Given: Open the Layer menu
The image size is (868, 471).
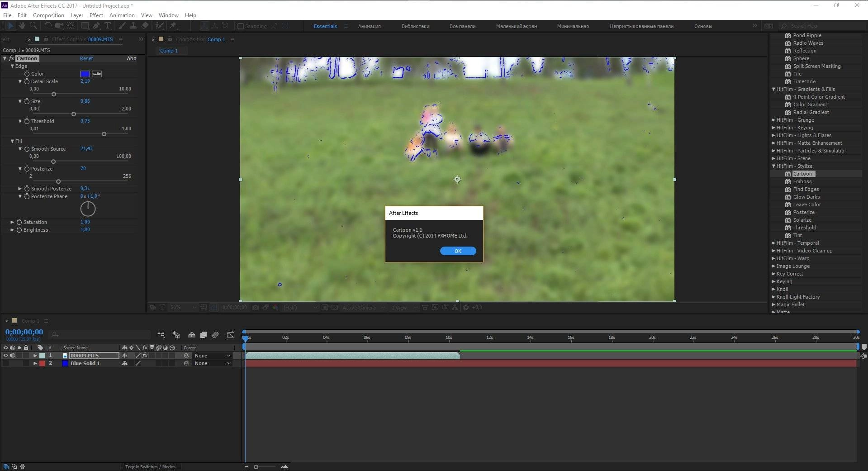Looking at the screenshot, I should (76, 15).
